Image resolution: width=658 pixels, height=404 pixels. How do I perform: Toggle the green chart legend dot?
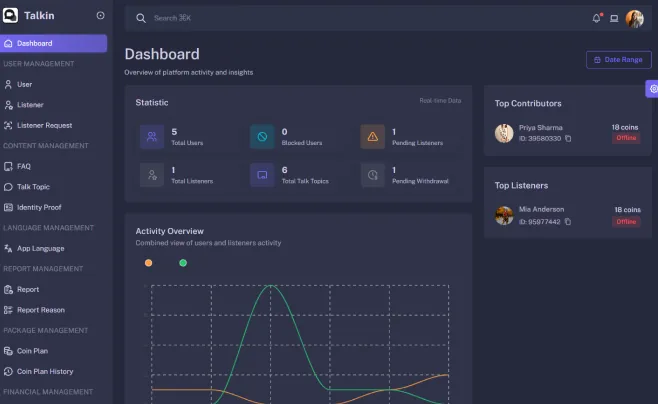[183, 263]
